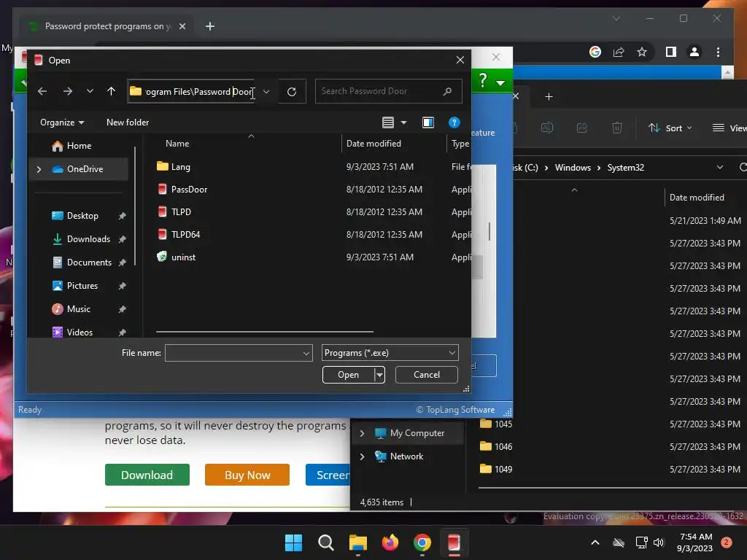Open the Documents quick access folder

point(89,262)
